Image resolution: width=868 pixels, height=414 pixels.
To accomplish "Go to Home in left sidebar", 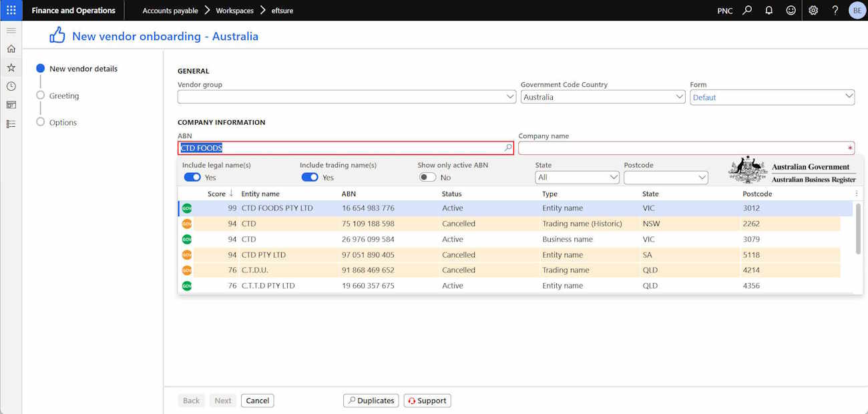I will point(11,49).
